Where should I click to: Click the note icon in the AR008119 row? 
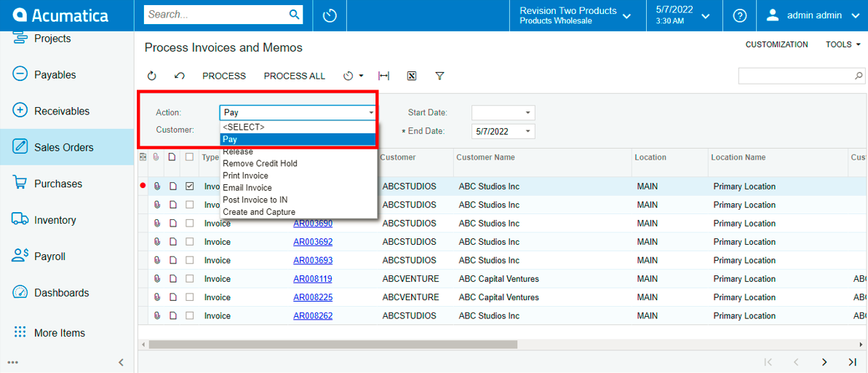click(x=172, y=278)
